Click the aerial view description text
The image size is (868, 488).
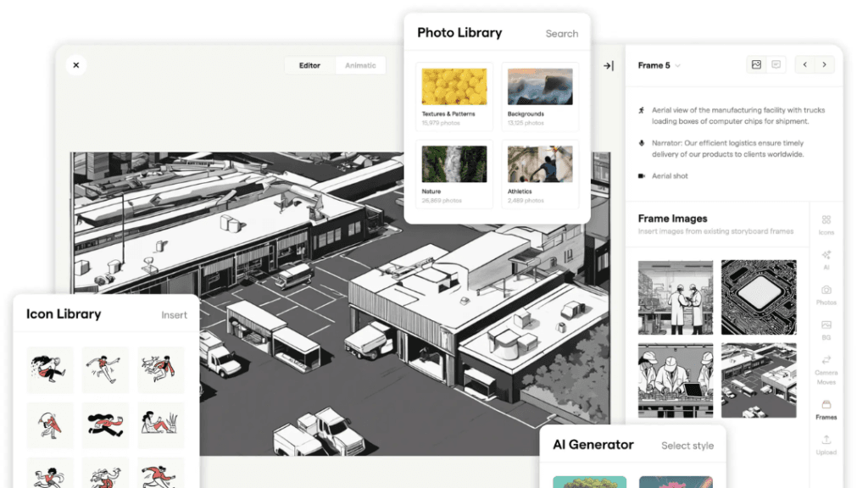point(738,115)
